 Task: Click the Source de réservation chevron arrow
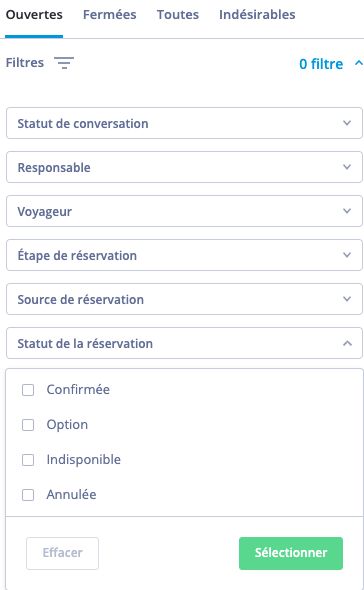pyautogui.click(x=347, y=299)
